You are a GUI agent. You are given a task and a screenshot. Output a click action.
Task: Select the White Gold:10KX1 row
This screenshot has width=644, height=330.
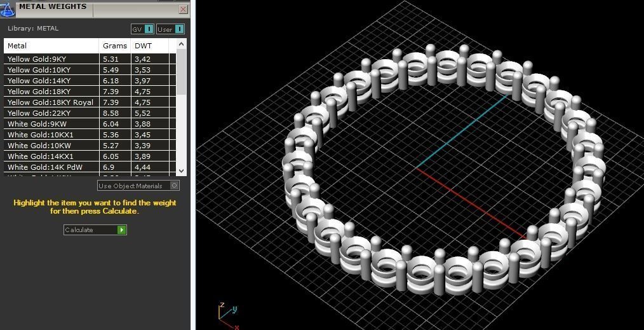pyautogui.click(x=90, y=134)
